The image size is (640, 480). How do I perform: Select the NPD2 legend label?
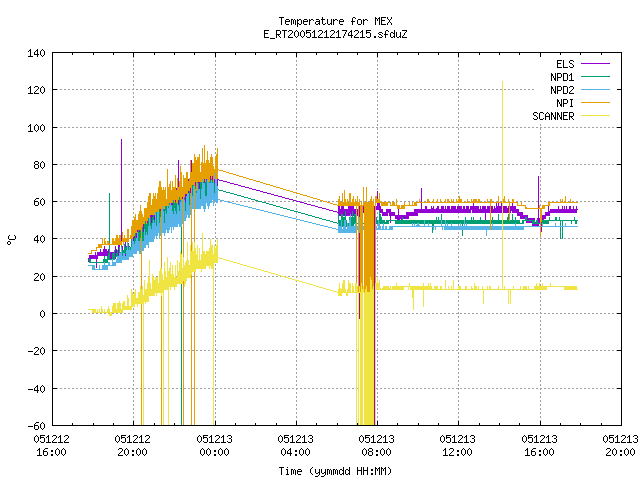coord(562,90)
